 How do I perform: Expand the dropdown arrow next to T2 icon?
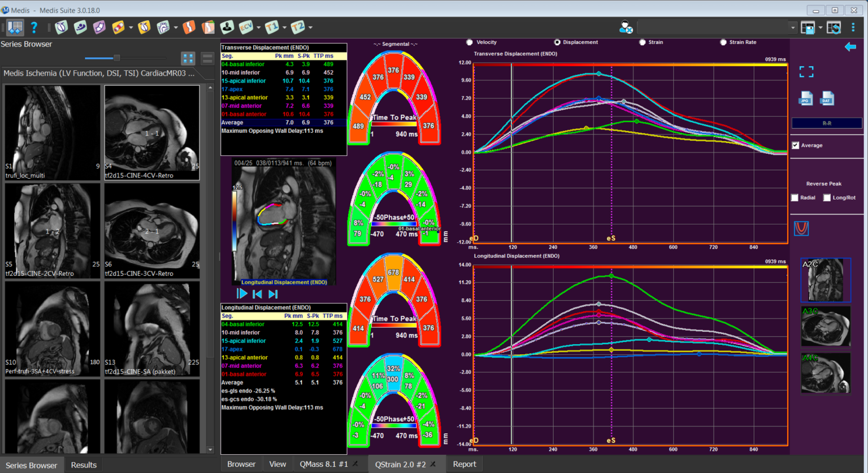(x=310, y=27)
